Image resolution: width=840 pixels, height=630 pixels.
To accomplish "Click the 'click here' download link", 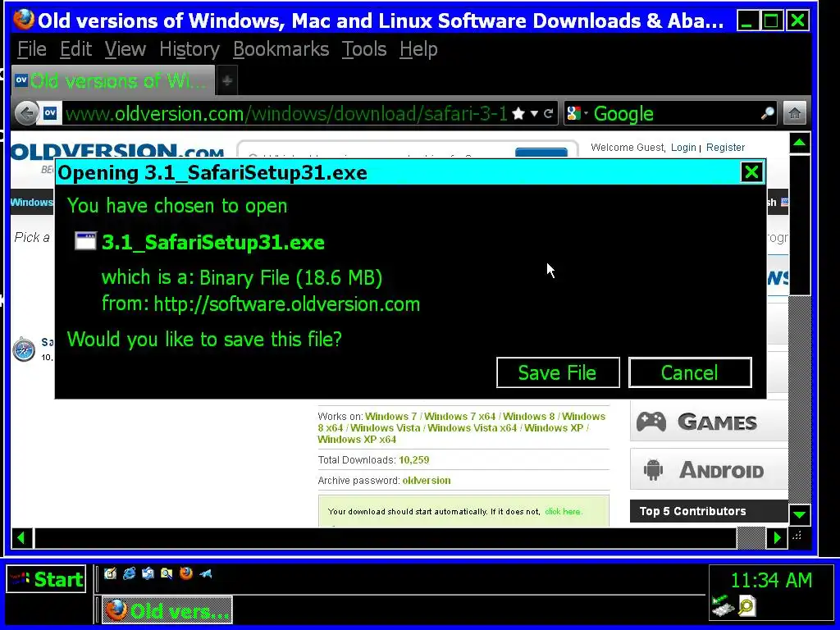I will pos(563,512).
